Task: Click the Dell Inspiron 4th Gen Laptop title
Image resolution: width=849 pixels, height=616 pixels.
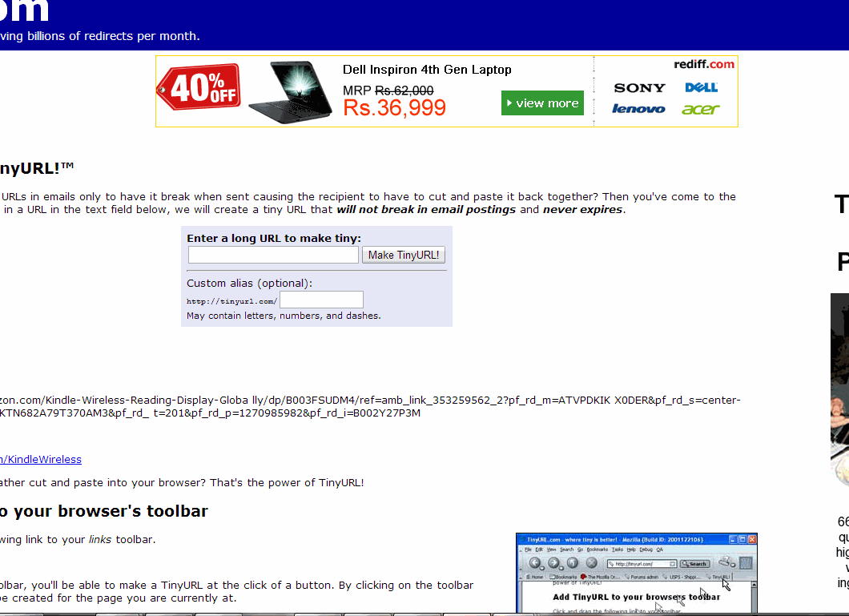Action: [427, 69]
